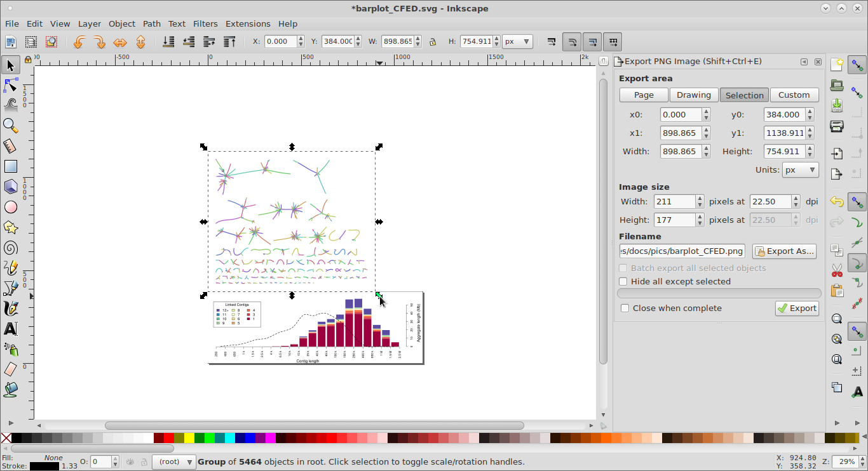Set export area to Selection
868x471 pixels.
pyautogui.click(x=744, y=95)
